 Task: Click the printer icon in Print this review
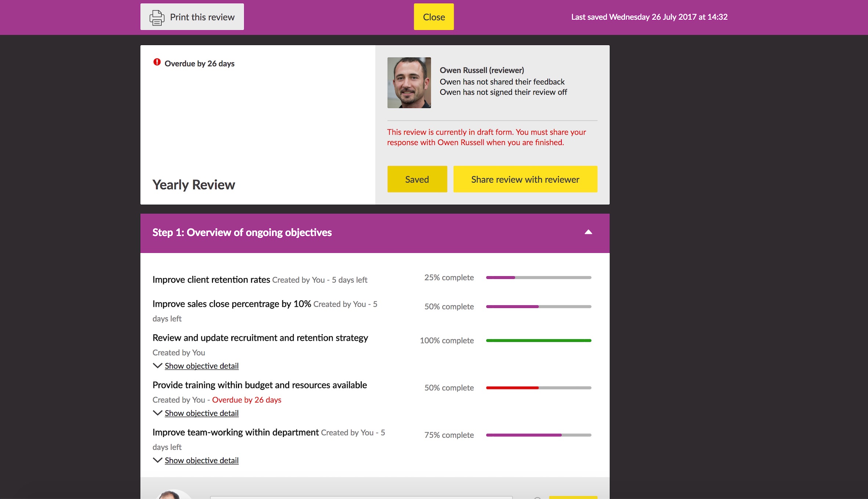click(157, 17)
